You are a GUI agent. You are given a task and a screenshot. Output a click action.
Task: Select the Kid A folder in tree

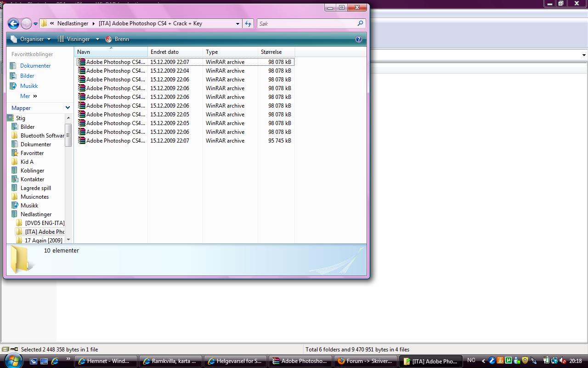coord(27,162)
